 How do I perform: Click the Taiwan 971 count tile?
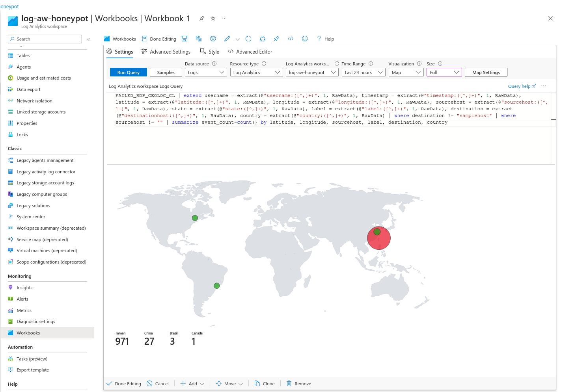(x=122, y=339)
